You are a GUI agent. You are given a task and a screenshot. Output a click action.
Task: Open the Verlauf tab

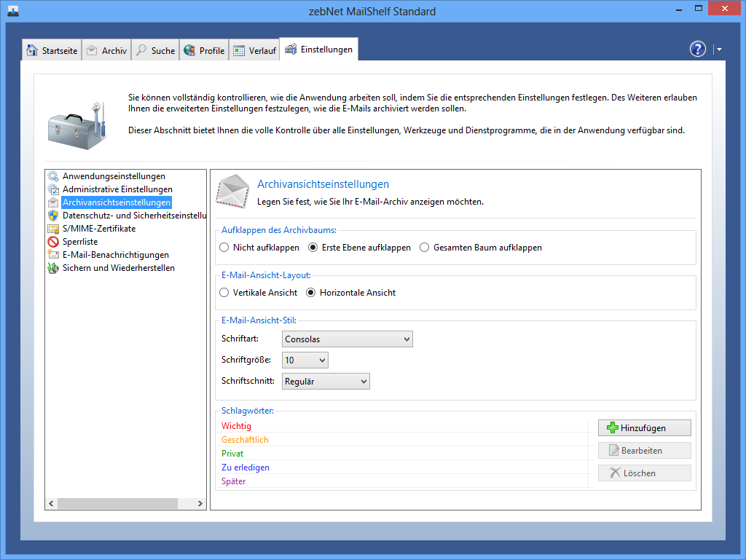tap(255, 50)
